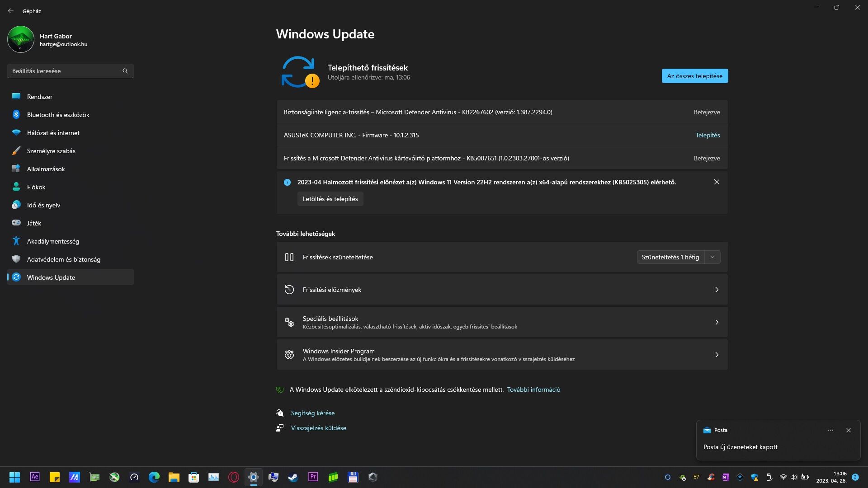
Task: Open Akadálymentesség settings
Action: [71, 241]
